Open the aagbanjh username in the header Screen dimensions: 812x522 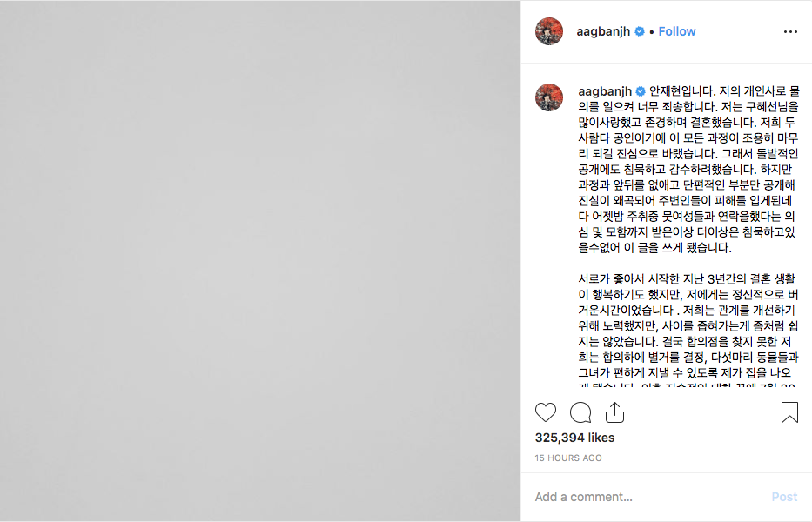pos(603,31)
